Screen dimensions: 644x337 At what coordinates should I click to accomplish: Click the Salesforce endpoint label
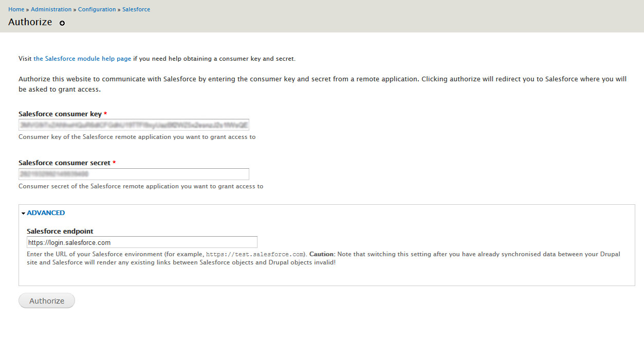point(60,231)
